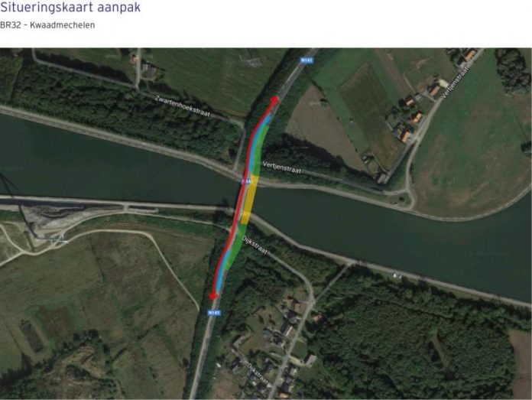Click the BR32 - Kwaadmechelen subtitle
Screen dimensions: 532x400
(x=47, y=25)
